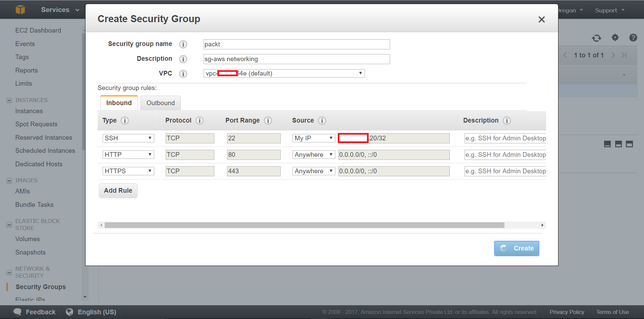Close the Create Security Group dialog
644x319 pixels.
[541, 19]
